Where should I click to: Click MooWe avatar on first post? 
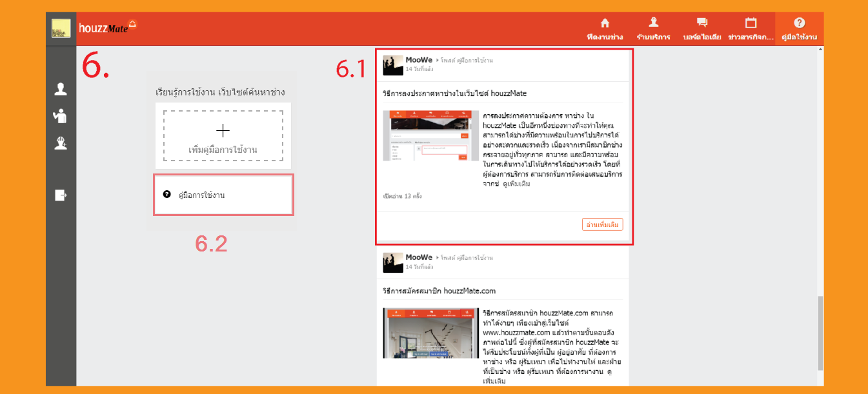[393, 65]
